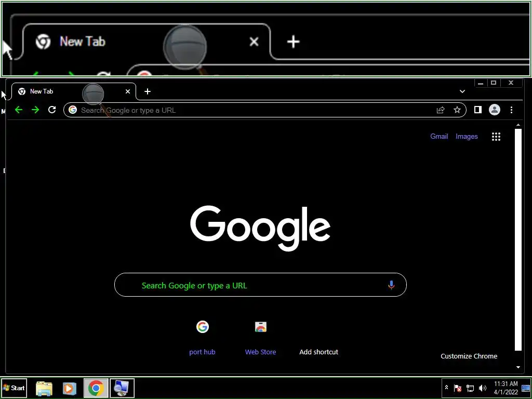532x399 pixels.
Task: Click the page scrollbar down arrow
Action: point(518,367)
